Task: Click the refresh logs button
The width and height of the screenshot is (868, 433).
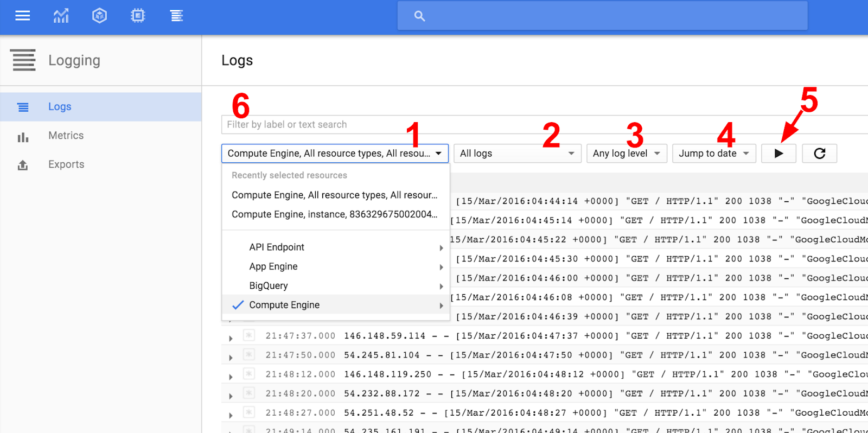Action: [819, 154]
